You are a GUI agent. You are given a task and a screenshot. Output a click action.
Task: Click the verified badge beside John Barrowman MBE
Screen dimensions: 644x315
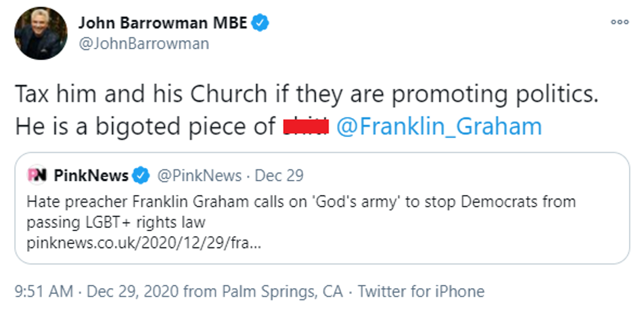[262, 23]
